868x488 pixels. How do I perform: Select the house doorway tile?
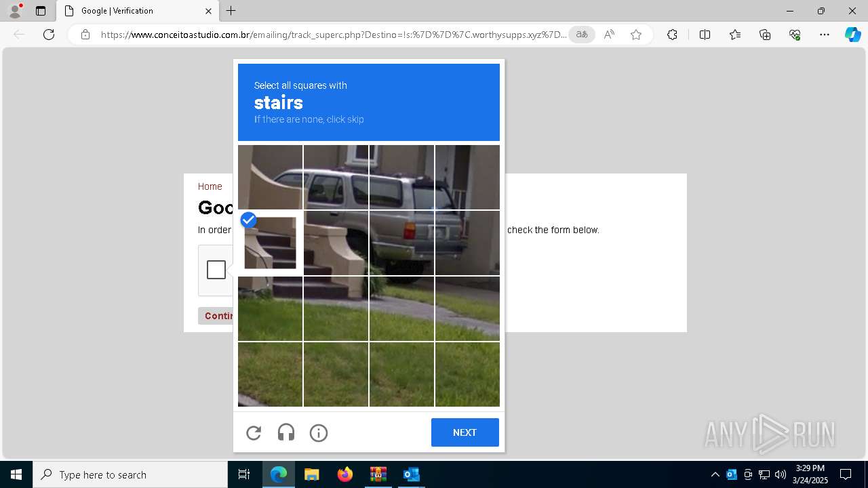467,177
